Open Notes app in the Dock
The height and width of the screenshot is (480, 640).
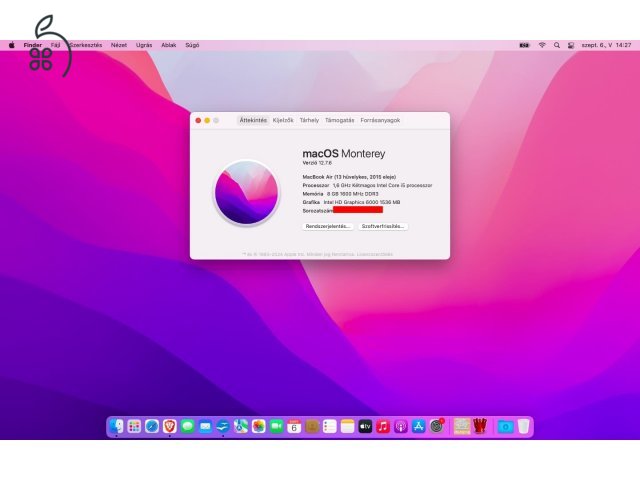[x=347, y=427]
